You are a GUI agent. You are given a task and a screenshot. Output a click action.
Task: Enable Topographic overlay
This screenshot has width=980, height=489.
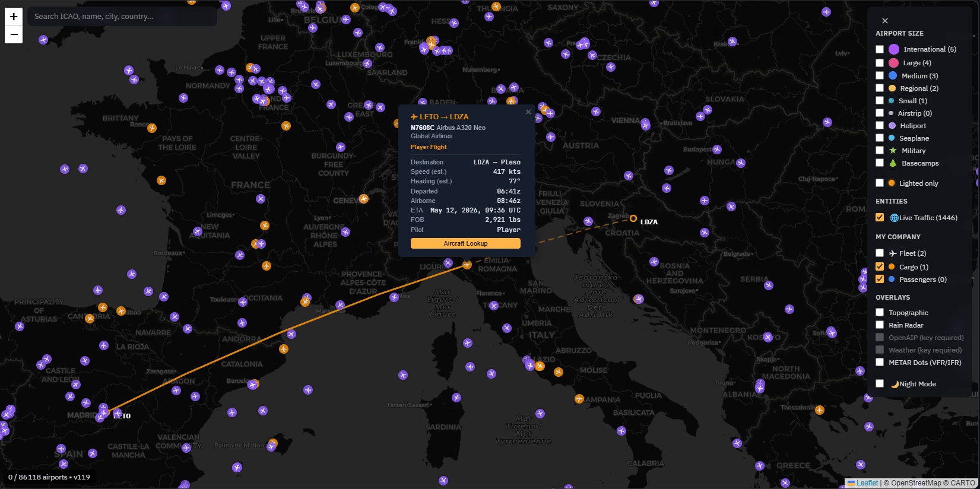point(880,313)
